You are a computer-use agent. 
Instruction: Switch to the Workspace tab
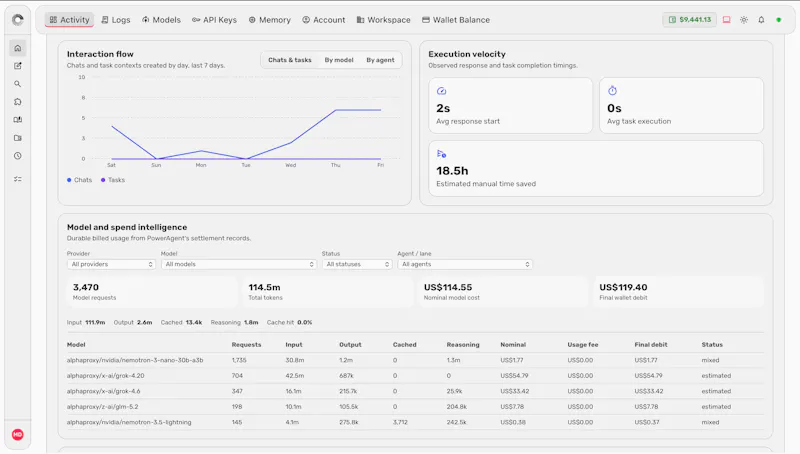(383, 20)
